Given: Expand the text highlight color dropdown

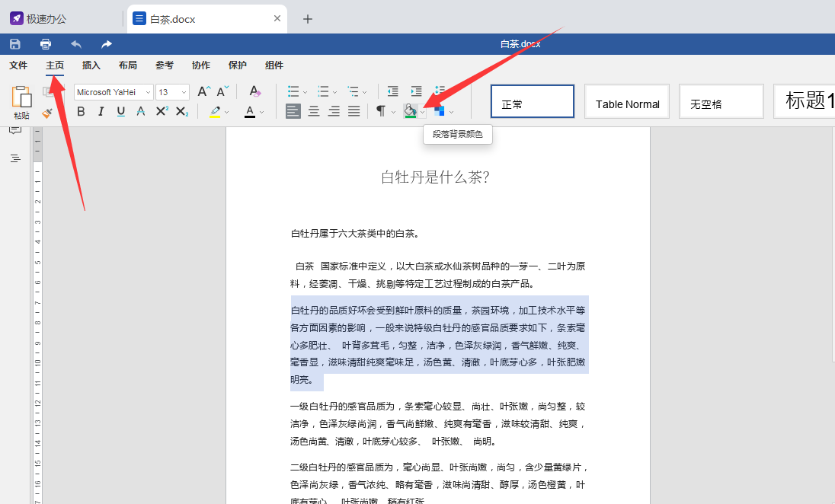Looking at the screenshot, I should [226, 110].
